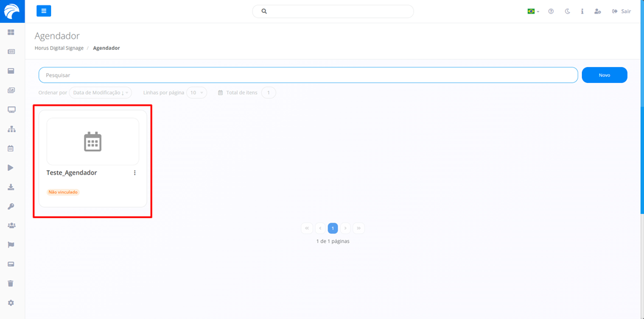The width and height of the screenshot is (644, 319).
Task: Expand the 'Data de Modificação' sort dropdown
Action: point(100,93)
